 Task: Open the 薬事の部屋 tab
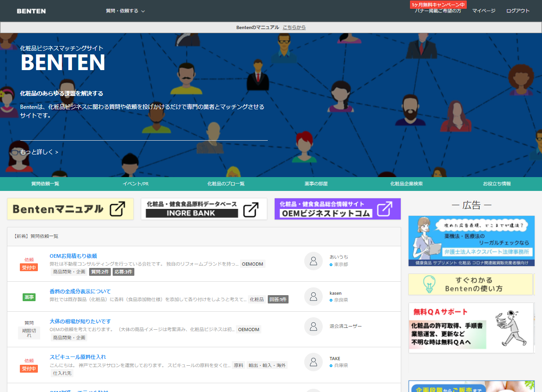[x=316, y=184]
